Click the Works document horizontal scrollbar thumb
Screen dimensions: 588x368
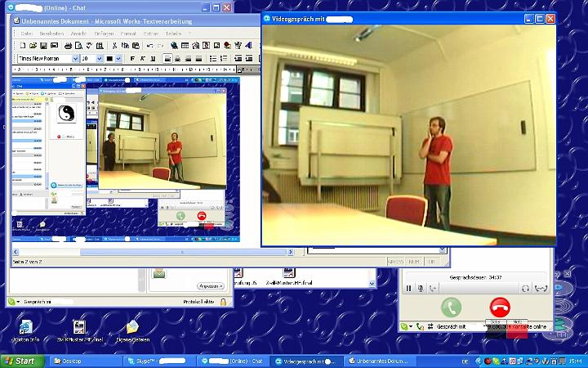click(x=184, y=252)
